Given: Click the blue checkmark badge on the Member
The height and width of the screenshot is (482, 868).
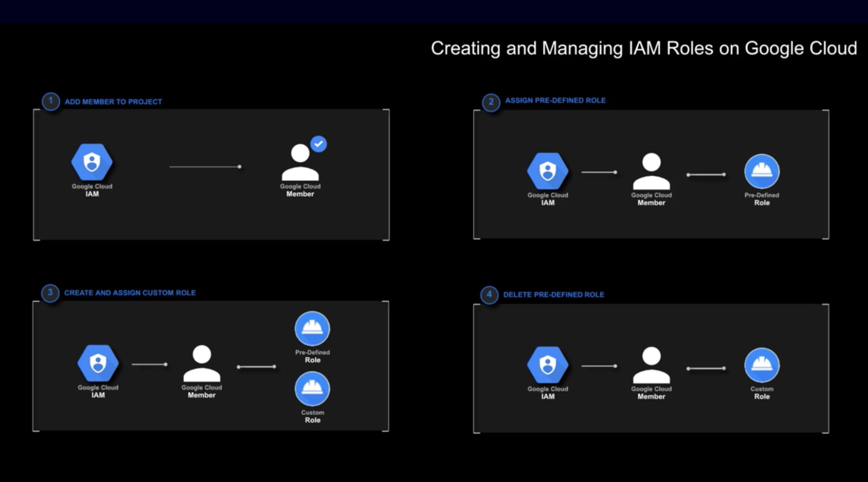Looking at the screenshot, I should pos(319,144).
